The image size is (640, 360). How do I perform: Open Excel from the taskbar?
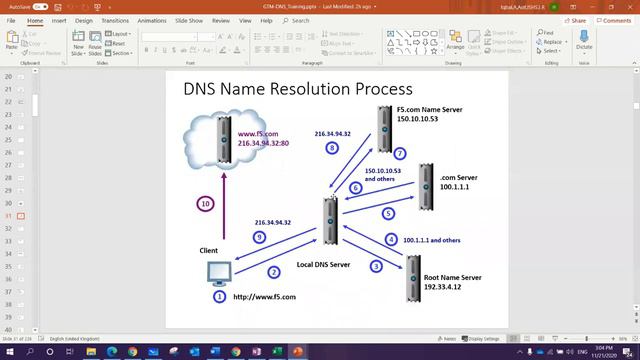coord(277,351)
